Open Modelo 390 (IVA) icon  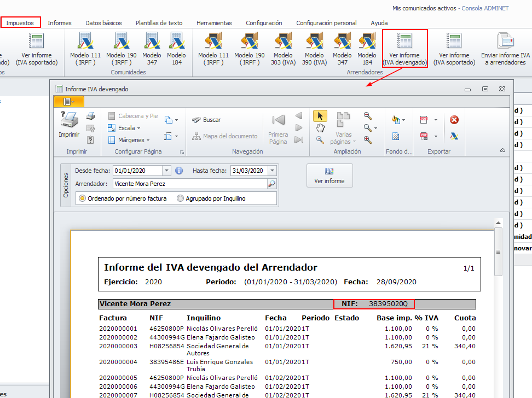point(314,49)
